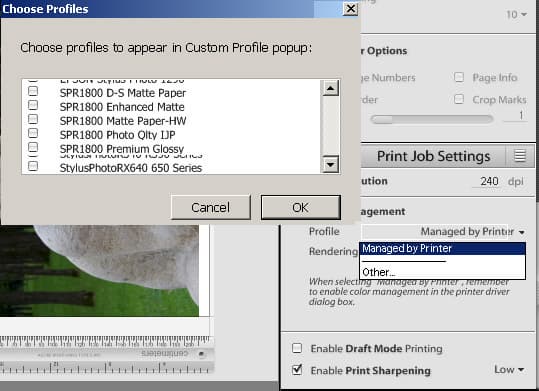The height and width of the screenshot is (391, 539).
Task: Enable the Page Info overlay checkbox
Action: click(x=459, y=77)
